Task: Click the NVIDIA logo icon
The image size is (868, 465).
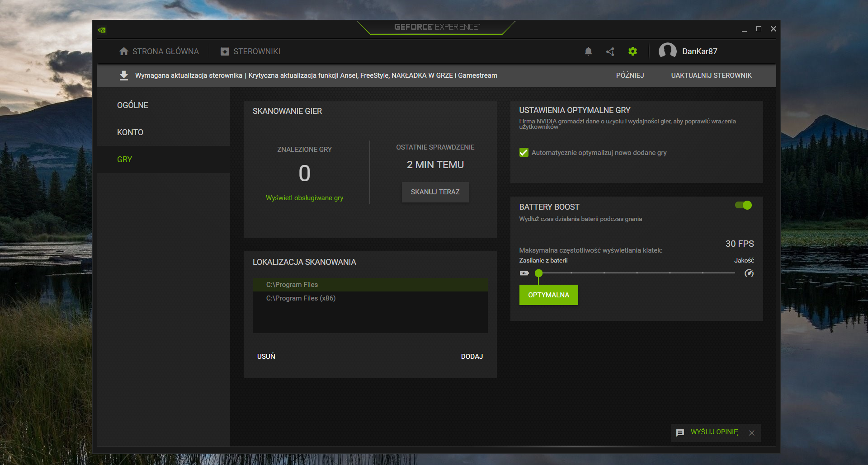Action: (102, 30)
